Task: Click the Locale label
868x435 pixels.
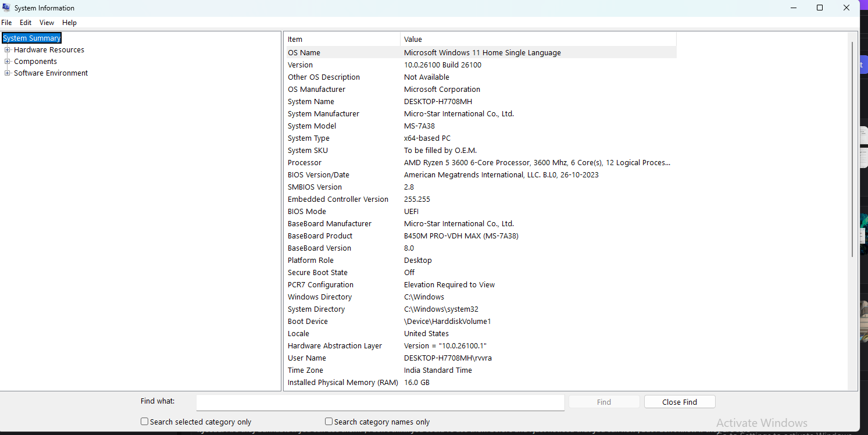Action: (298, 334)
